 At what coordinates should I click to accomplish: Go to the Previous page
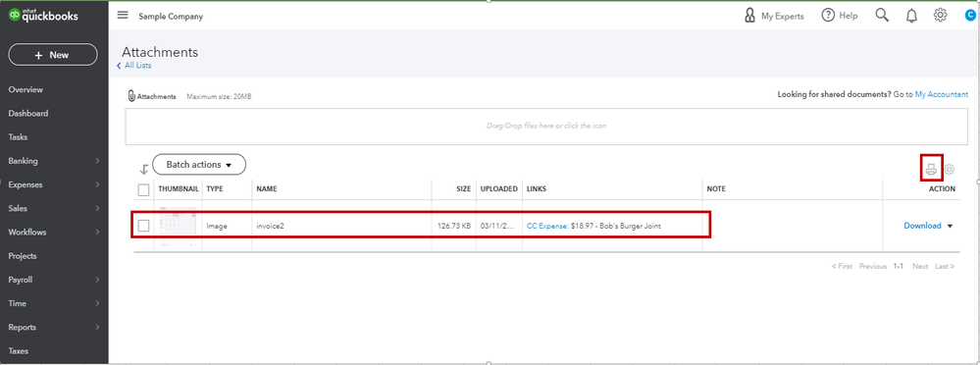(872, 266)
